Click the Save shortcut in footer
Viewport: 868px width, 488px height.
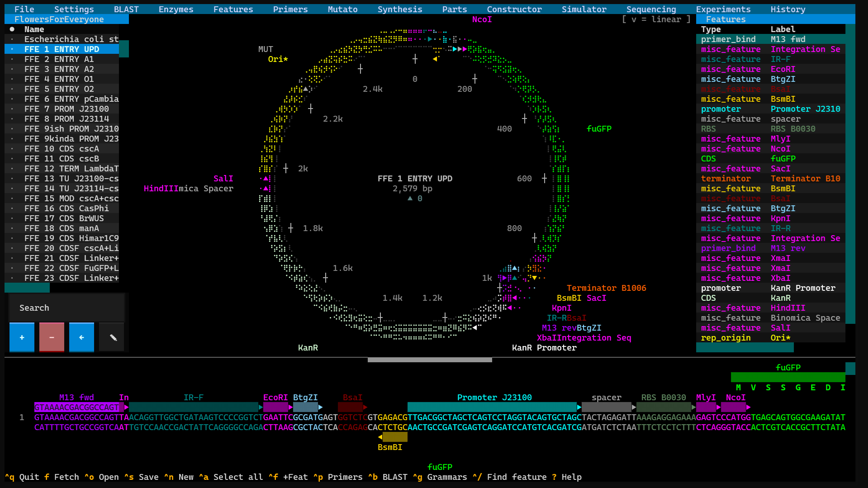(x=141, y=477)
